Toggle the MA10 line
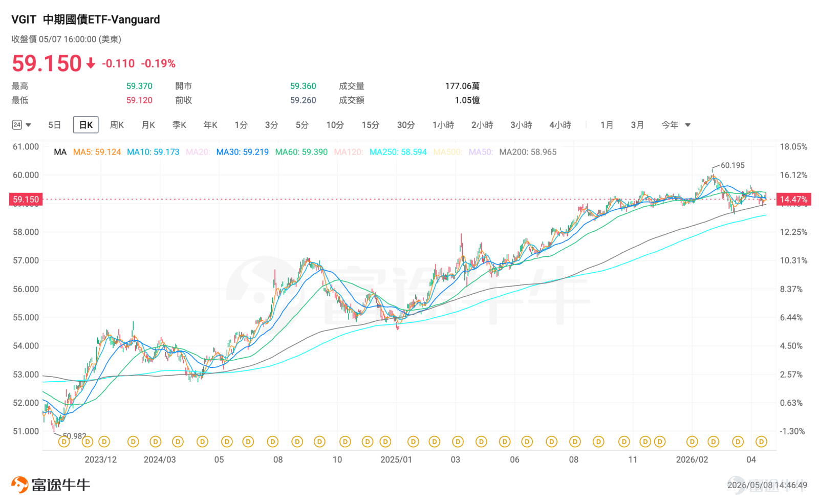 pos(153,152)
